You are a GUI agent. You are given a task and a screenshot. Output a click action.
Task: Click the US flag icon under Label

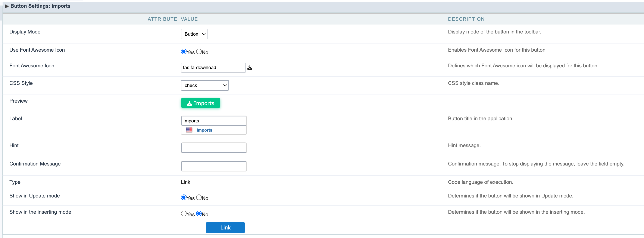point(189,130)
